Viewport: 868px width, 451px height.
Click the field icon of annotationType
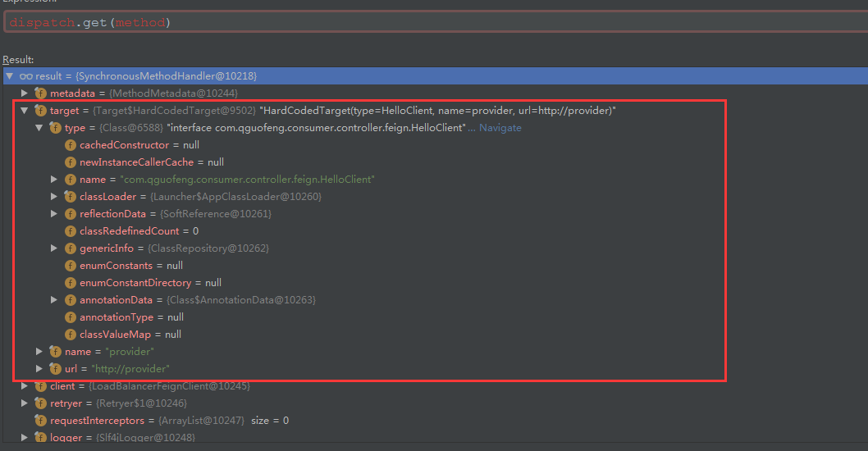pyautogui.click(x=71, y=317)
